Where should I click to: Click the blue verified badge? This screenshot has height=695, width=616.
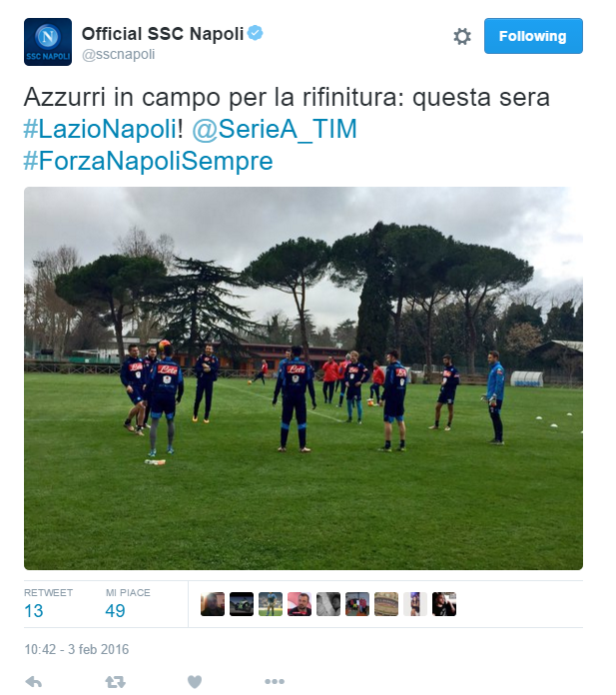pyautogui.click(x=256, y=33)
